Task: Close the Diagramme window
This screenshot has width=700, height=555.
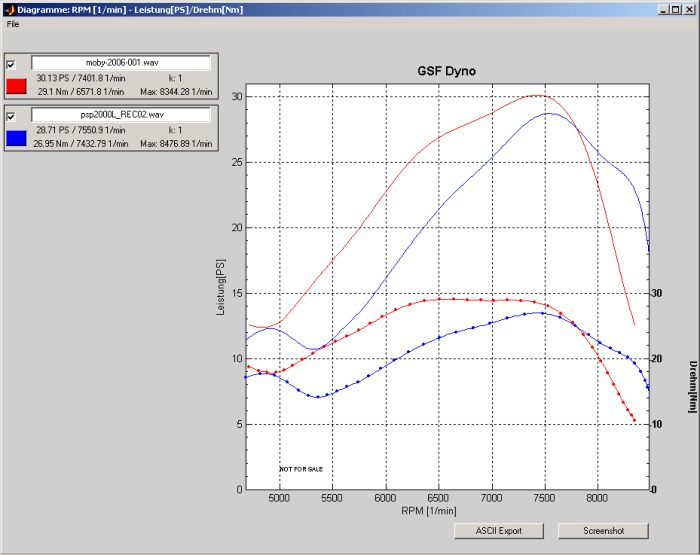Action: coord(689,9)
